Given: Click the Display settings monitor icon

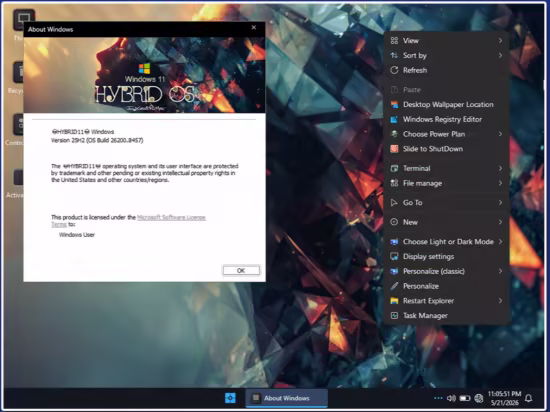Looking at the screenshot, I should (394, 256).
